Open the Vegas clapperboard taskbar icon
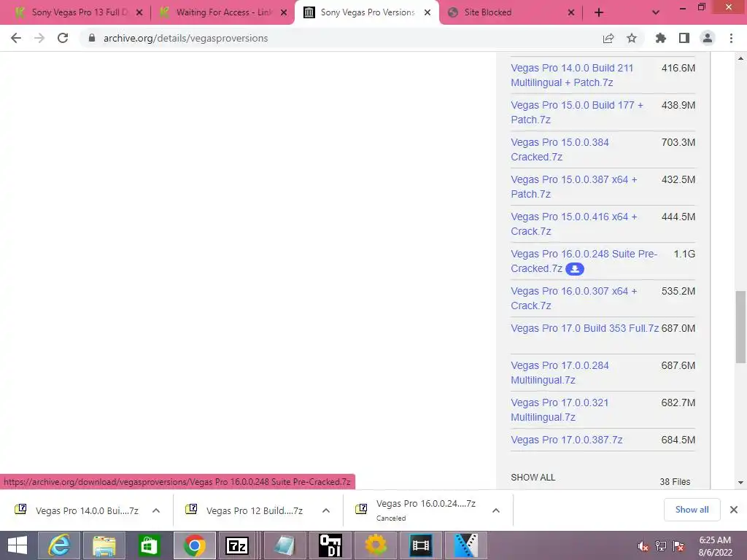This screenshot has width=747, height=560. point(466,545)
